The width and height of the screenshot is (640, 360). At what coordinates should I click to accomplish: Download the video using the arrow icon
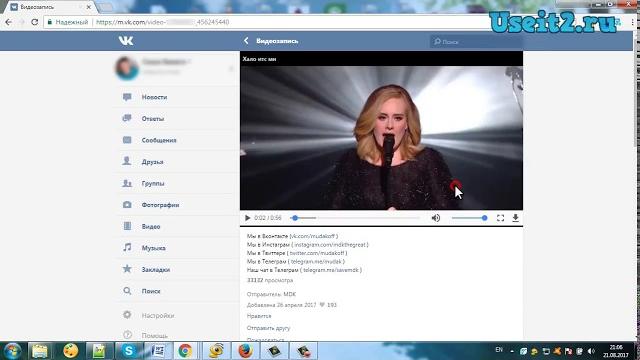click(516, 218)
